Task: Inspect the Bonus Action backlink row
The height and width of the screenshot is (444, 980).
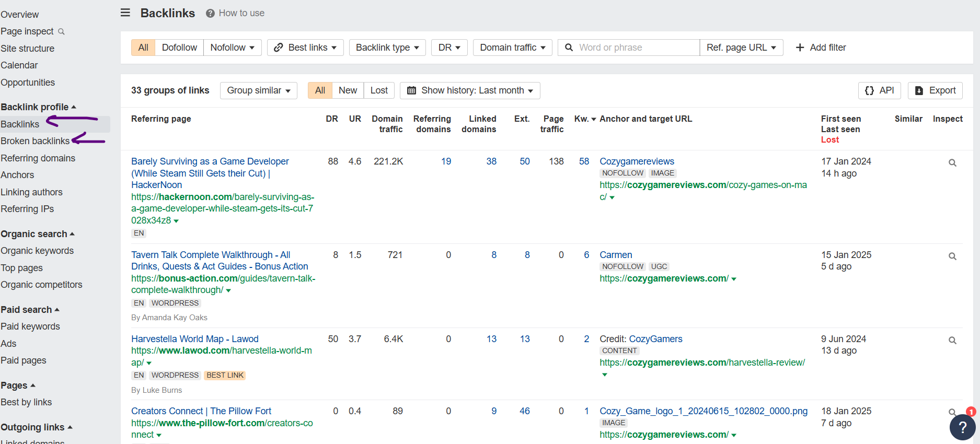Action: (x=952, y=256)
